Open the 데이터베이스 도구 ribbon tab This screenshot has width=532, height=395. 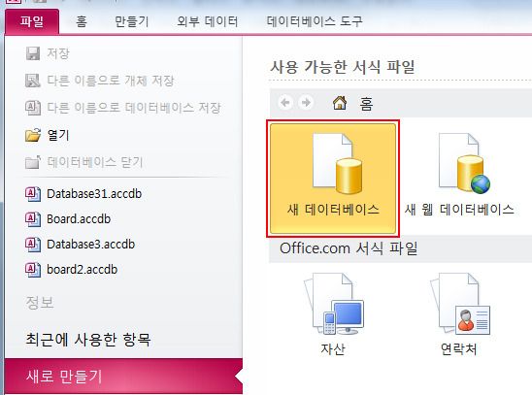[x=315, y=21]
